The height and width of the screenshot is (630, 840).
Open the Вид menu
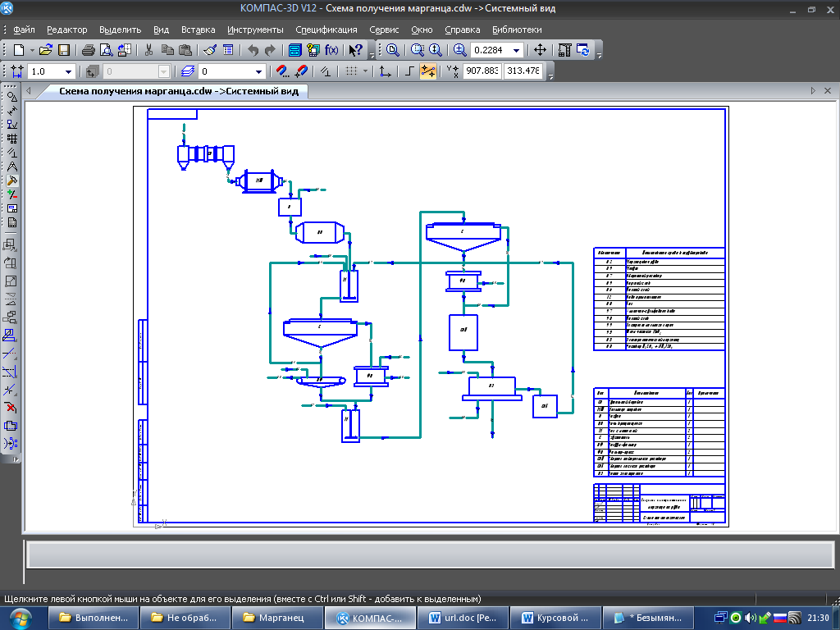[x=161, y=30]
